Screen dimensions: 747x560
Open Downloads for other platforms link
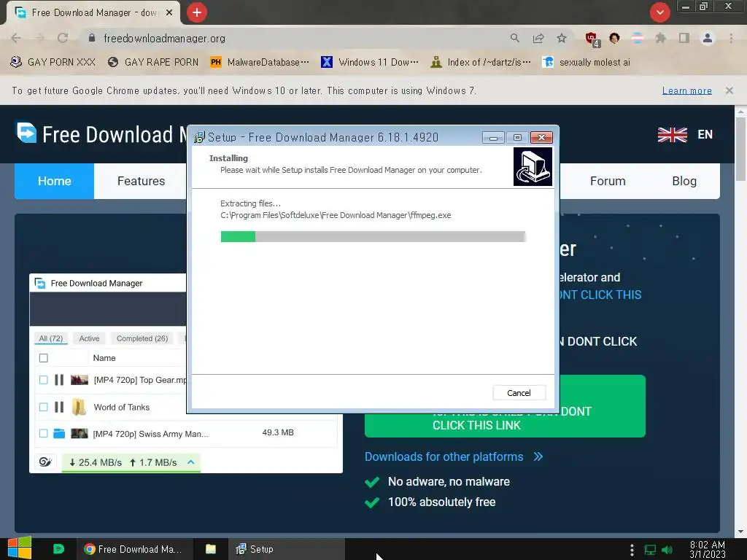[x=444, y=456]
